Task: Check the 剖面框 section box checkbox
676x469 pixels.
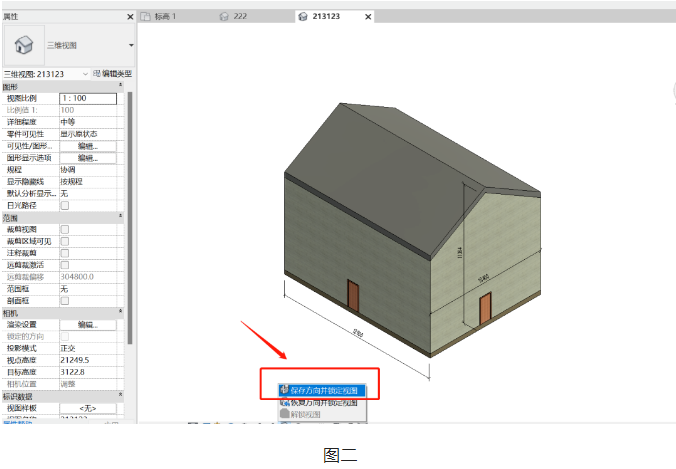Action: pos(65,300)
